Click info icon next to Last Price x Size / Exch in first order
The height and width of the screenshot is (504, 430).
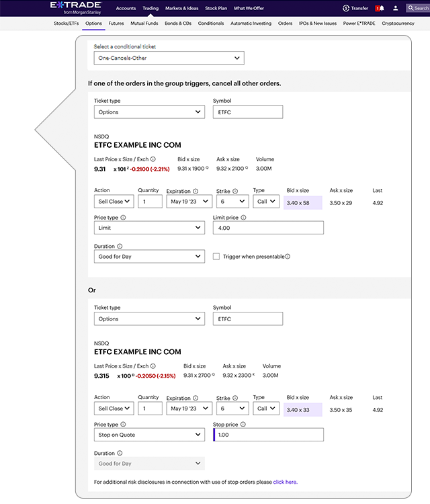click(x=153, y=159)
